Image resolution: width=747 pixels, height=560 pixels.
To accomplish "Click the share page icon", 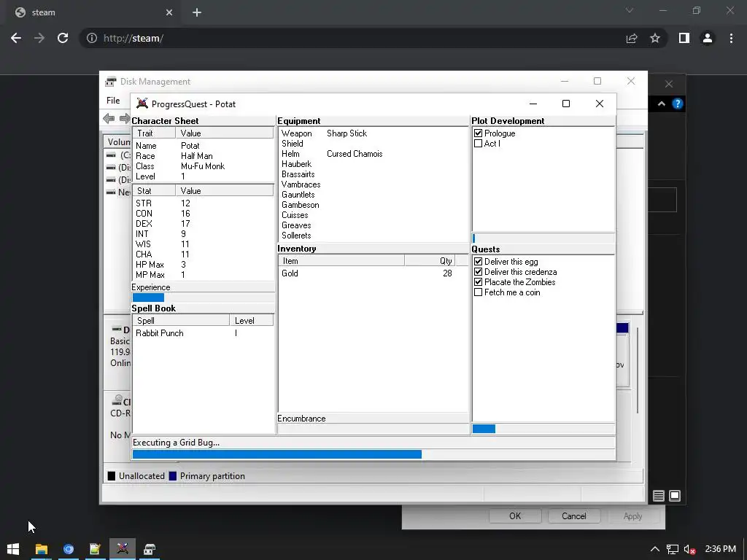I will [x=632, y=38].
